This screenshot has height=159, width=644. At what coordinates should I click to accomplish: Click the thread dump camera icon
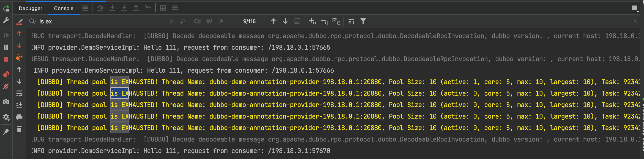point(6,102)
